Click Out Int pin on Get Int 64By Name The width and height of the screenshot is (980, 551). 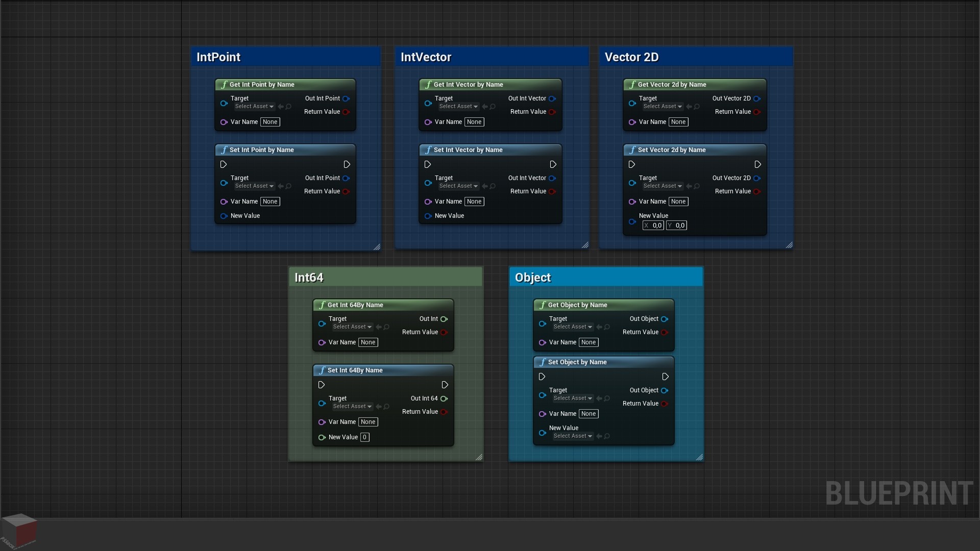pyautogui.click(x=444, y=319)
